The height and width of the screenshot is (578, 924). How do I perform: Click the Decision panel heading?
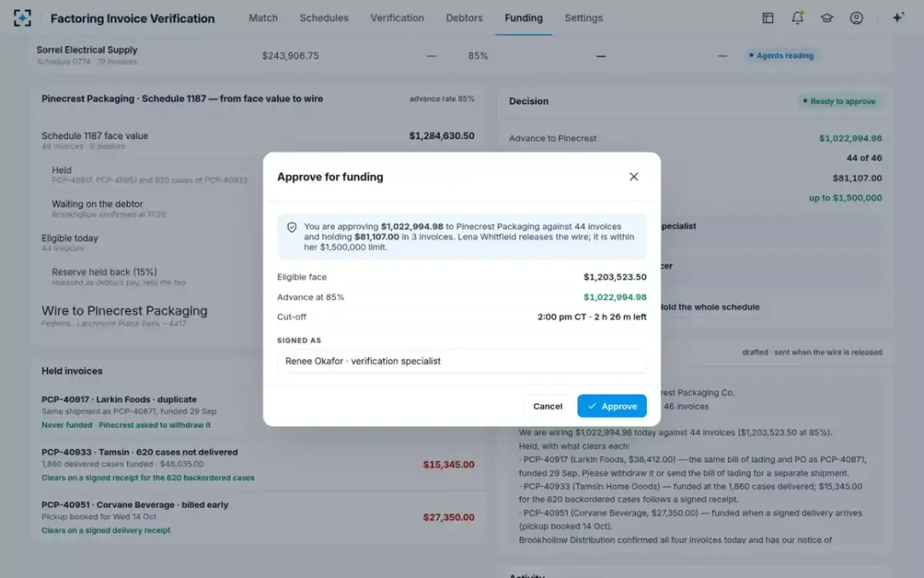529,101
